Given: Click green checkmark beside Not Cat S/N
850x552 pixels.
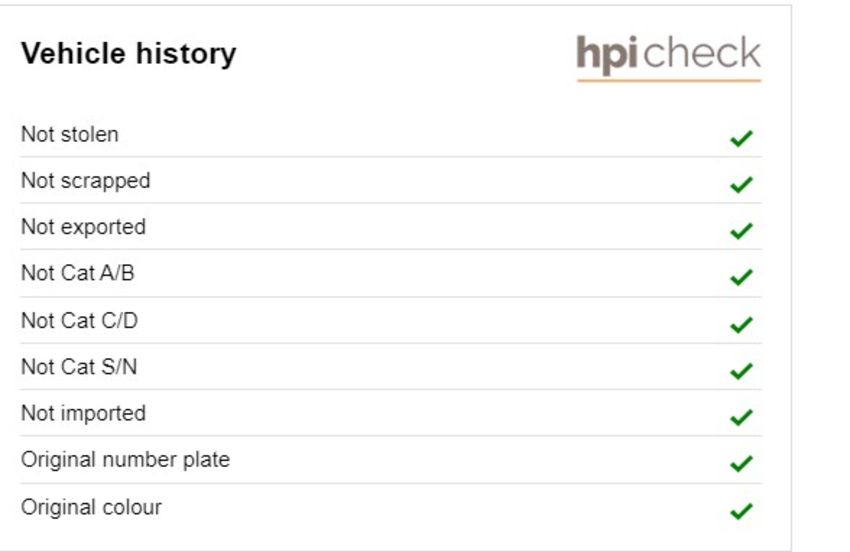Looking at the screenshot, I should 741,371.
